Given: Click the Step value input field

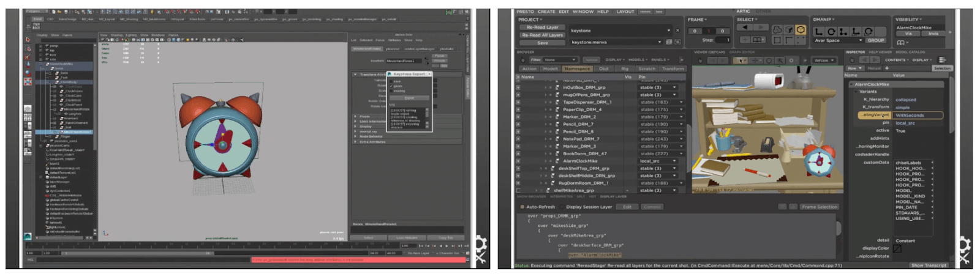Looking at the screenshot, I should click(723, 40).
